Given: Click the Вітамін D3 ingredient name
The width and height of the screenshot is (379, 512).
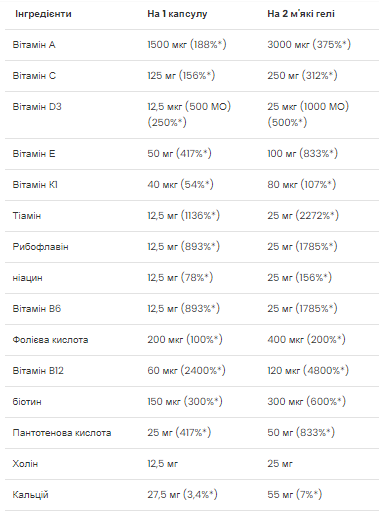Looking at the screenshot, I should (x=37, y=107).
